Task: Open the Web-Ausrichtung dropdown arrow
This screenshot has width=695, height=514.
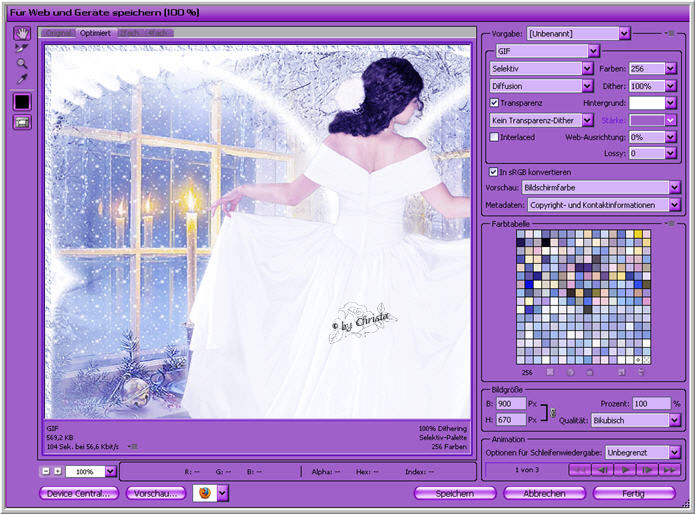Action: point(671,137)
